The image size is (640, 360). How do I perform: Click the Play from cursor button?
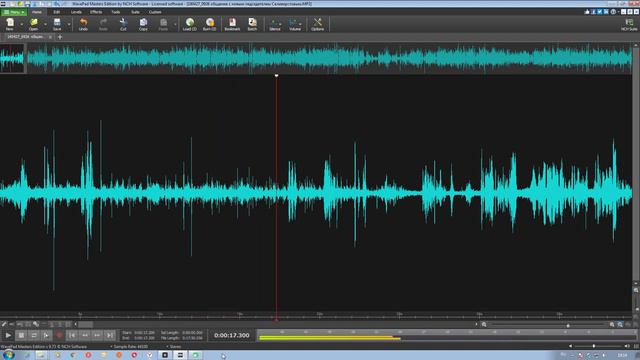coord(47,336)
